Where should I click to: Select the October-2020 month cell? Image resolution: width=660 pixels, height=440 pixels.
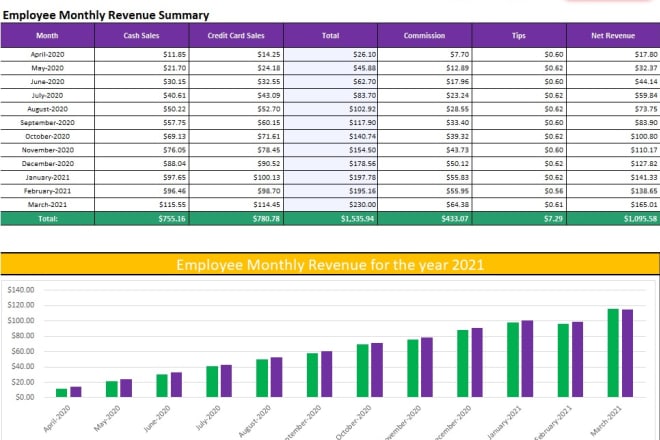[47, 136]
